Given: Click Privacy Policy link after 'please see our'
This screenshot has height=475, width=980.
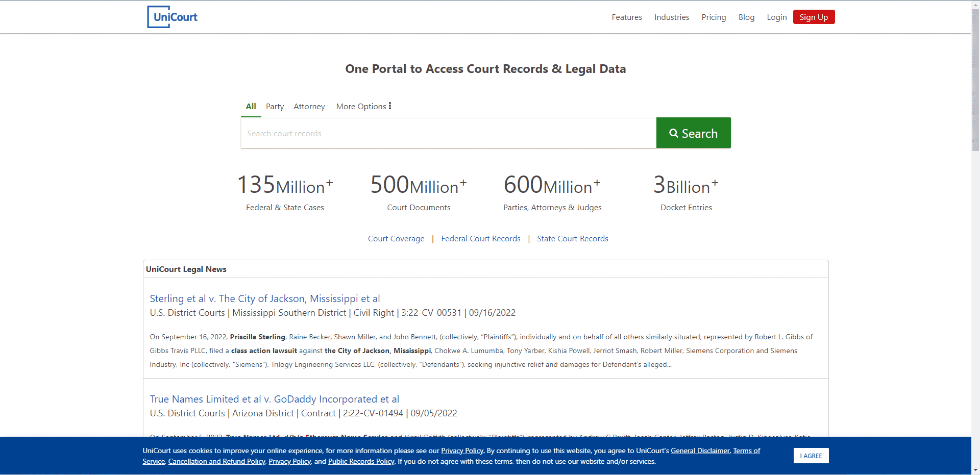Looking at the screenshot, I should click(x=462, y=451).
